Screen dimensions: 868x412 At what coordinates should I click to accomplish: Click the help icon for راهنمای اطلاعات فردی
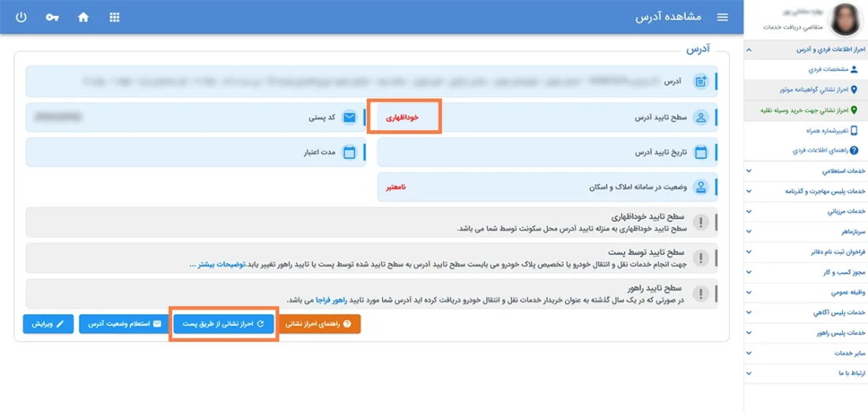(853, 150)
